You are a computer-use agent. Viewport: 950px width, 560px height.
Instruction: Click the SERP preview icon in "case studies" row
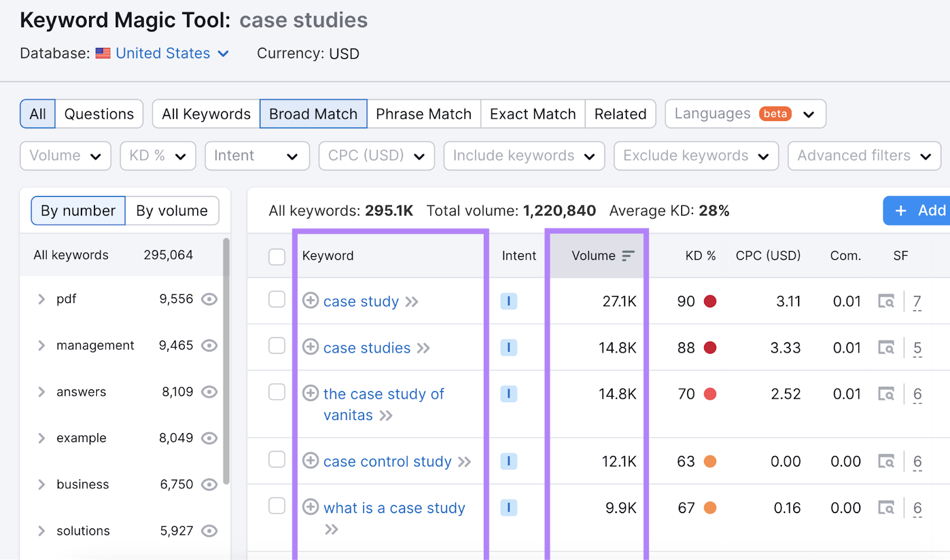coord(886,347)
